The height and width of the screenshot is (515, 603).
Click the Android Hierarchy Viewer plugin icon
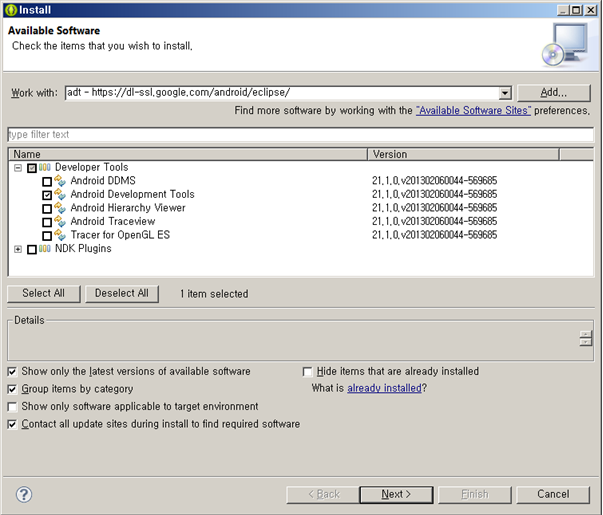(60, 208)
